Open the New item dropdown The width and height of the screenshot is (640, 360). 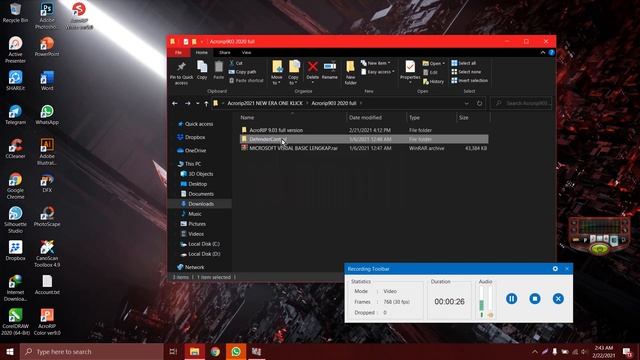click(x=376, y=63)
